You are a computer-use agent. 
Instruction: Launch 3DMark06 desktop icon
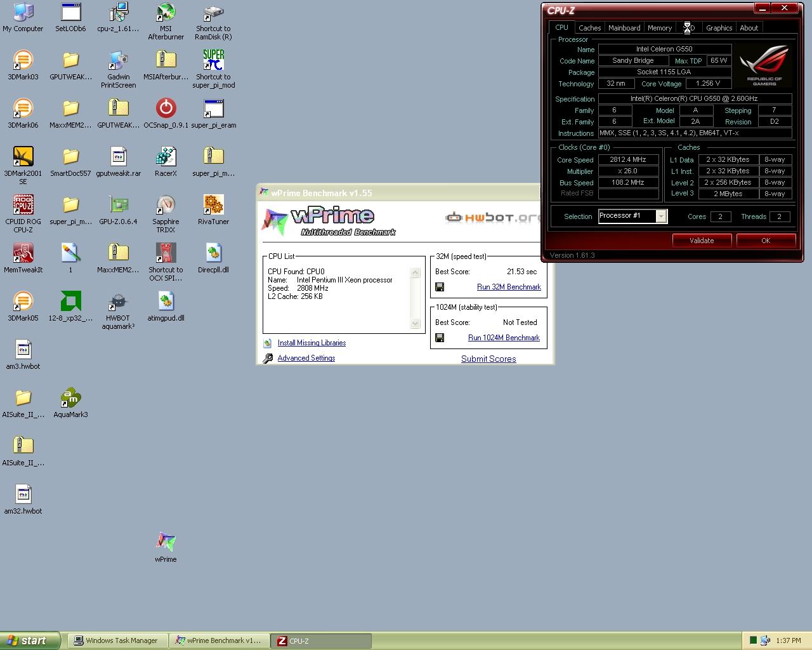pos(23,114)
